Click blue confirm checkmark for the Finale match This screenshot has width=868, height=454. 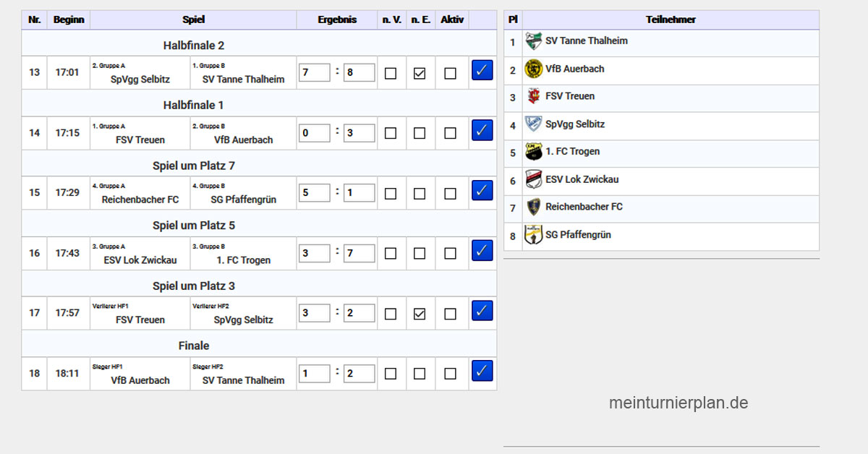coord(482,371)
